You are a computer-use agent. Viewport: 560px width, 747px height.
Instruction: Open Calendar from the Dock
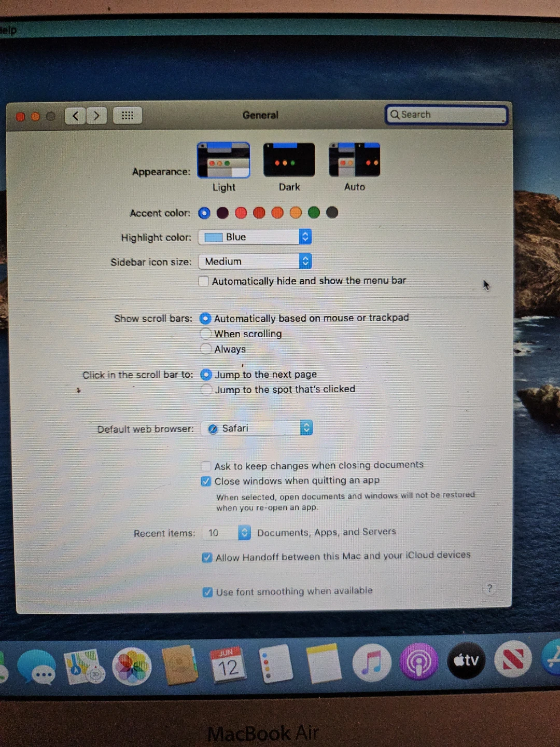pos(228,665)
